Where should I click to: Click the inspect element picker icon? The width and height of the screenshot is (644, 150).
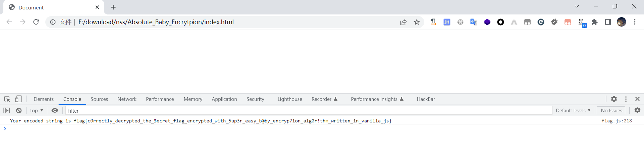[7, 99]
